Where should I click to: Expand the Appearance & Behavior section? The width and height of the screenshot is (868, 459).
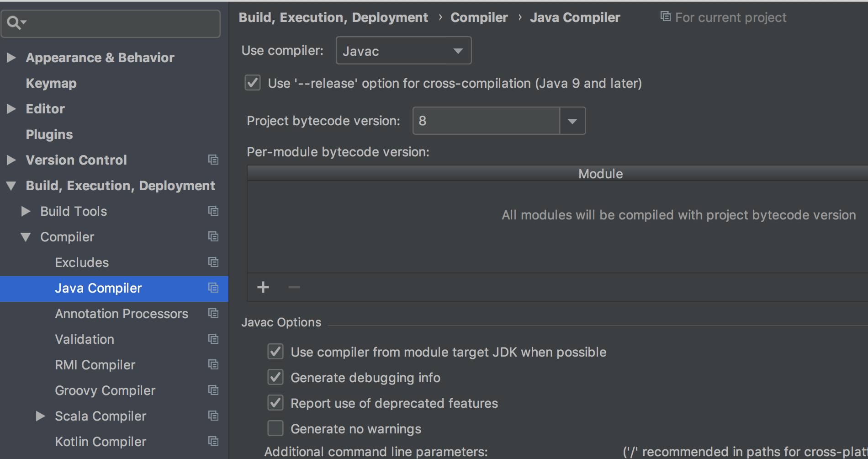[11, 58]
